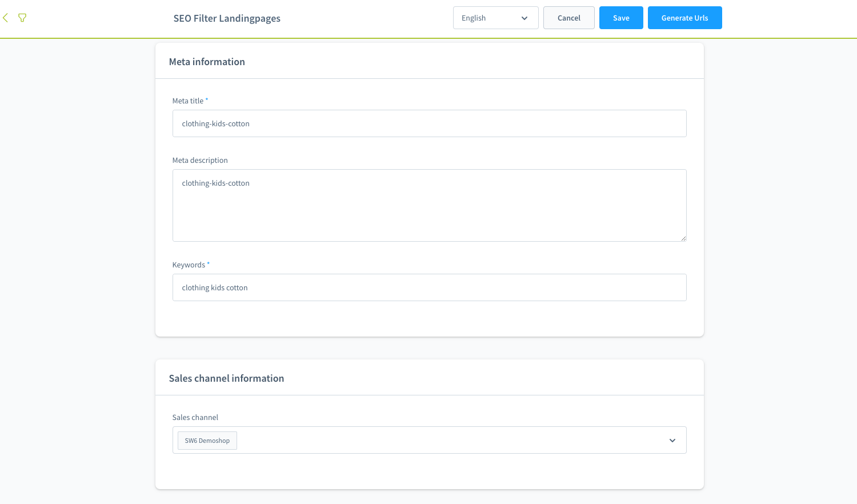Click the Keywords label

coord(189,265)
